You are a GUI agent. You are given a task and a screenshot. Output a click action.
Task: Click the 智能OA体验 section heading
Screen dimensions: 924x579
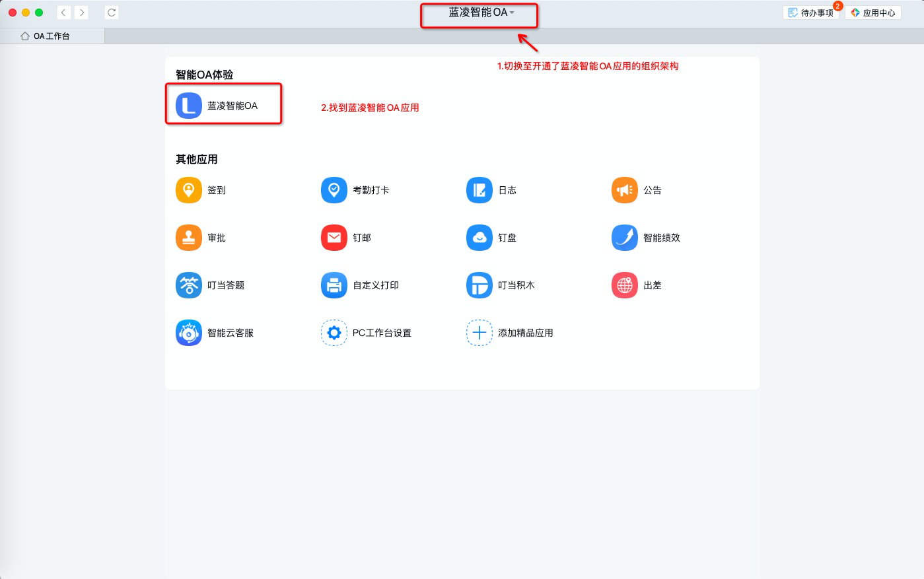point(205,75)
